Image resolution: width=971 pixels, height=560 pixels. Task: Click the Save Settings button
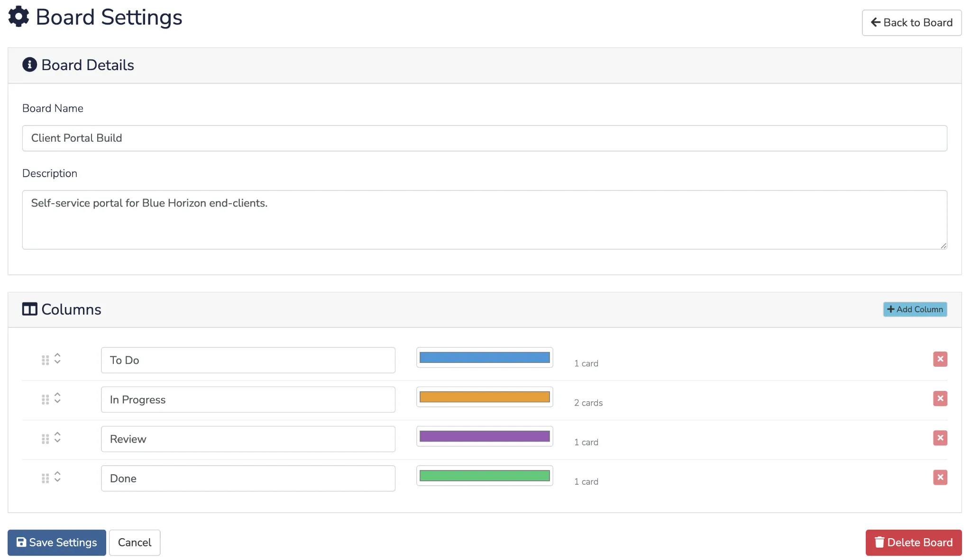(x=56, y=542)
